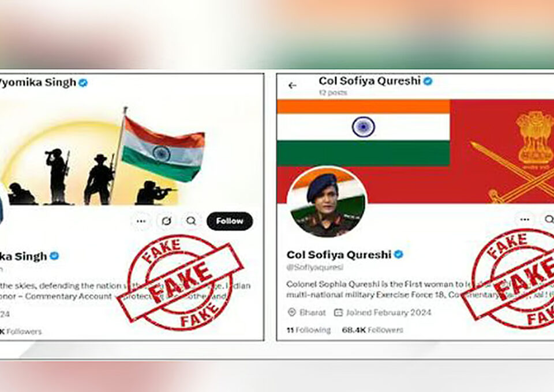Open Col Sofiya Qureshi's round profile photo

coord(327,202)
